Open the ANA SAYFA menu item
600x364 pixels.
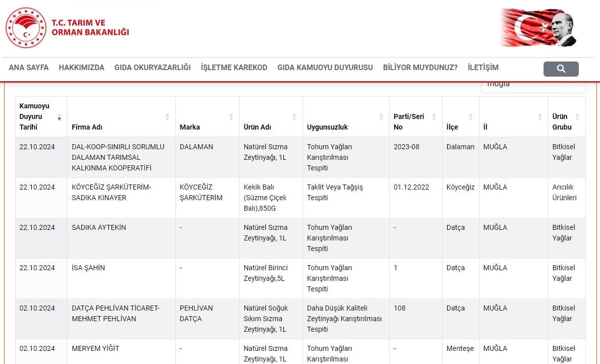[29, 68]
